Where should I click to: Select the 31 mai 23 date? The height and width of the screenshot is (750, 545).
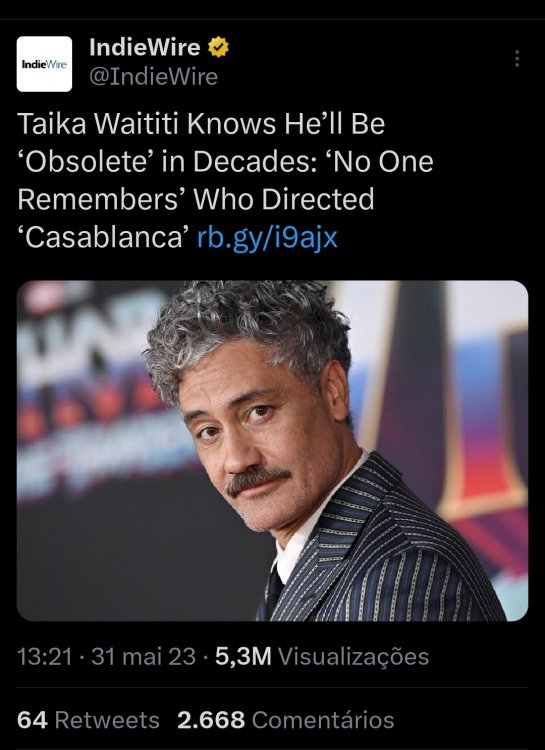coord(144,656)
